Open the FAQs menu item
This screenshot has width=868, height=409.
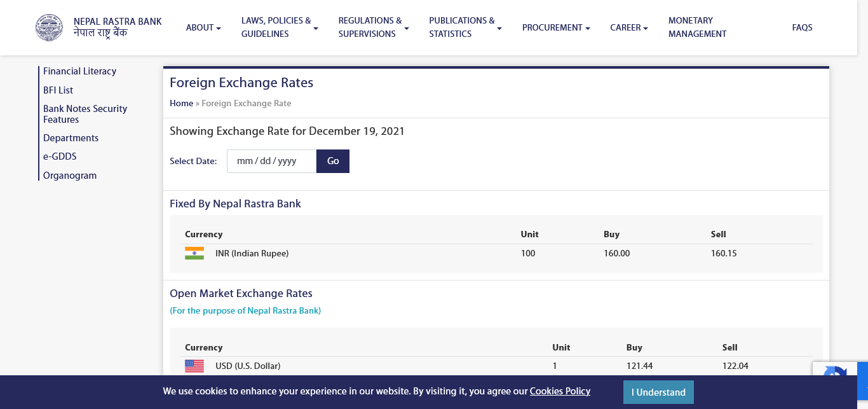(x=802, y=27)
